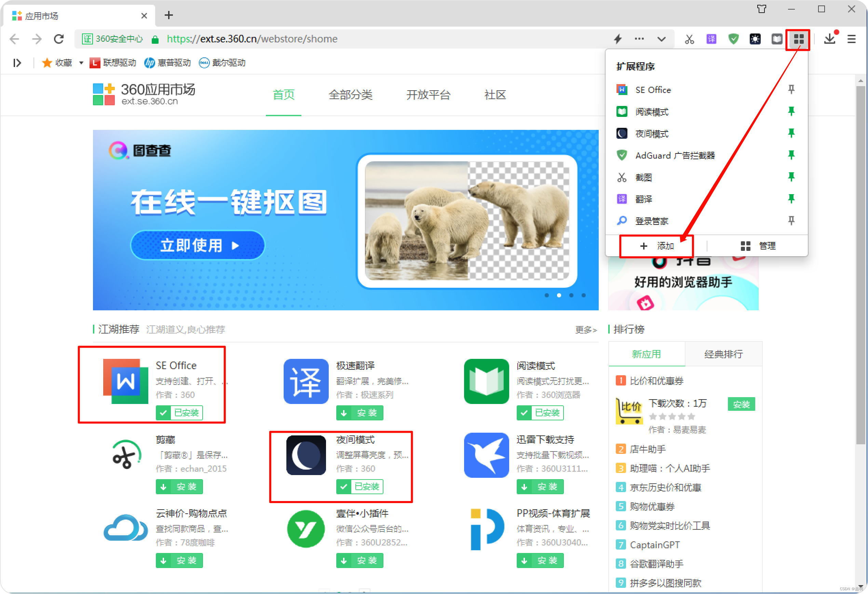Select the 经典排行 ranking tab
Screen dimensions: 868x594
[x=723, y=354]
